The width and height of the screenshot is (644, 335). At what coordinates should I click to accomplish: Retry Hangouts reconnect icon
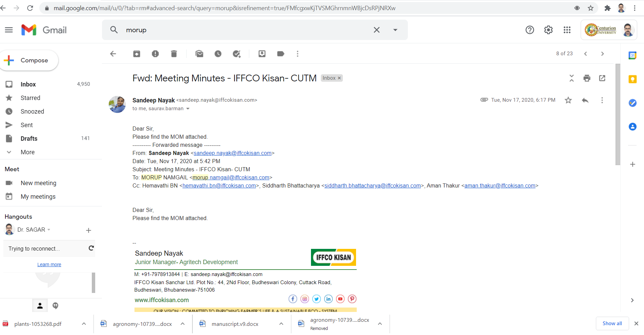point(91,248)
